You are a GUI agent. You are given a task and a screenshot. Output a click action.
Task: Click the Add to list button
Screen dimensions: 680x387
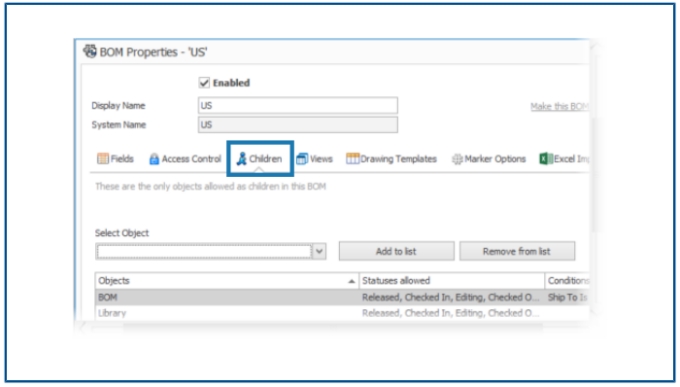point(396,251)
